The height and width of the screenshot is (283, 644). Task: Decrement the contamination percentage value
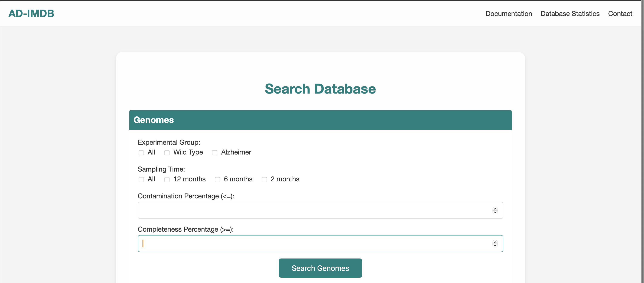(495, 212)
